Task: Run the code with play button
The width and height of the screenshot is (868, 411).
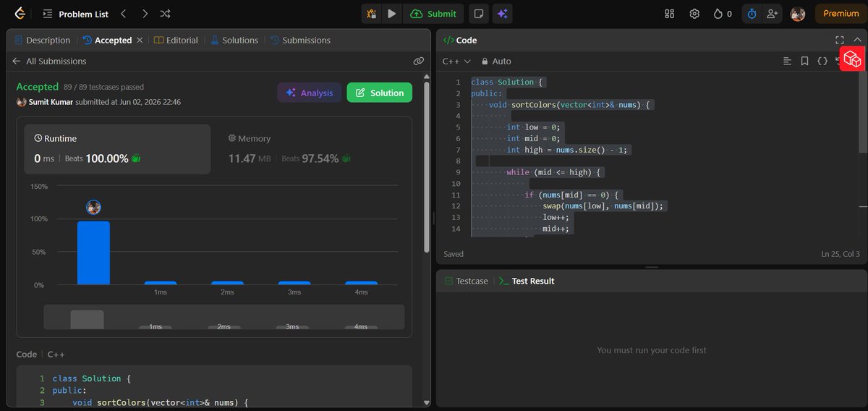Action: tap(392, 14)
